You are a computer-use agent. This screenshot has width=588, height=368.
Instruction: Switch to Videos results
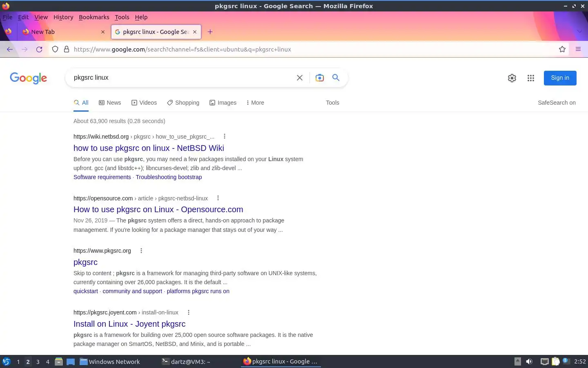(144, 103)
